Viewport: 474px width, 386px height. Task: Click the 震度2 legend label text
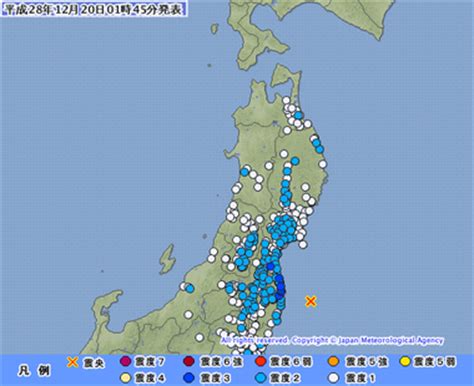tap(285, 378)
